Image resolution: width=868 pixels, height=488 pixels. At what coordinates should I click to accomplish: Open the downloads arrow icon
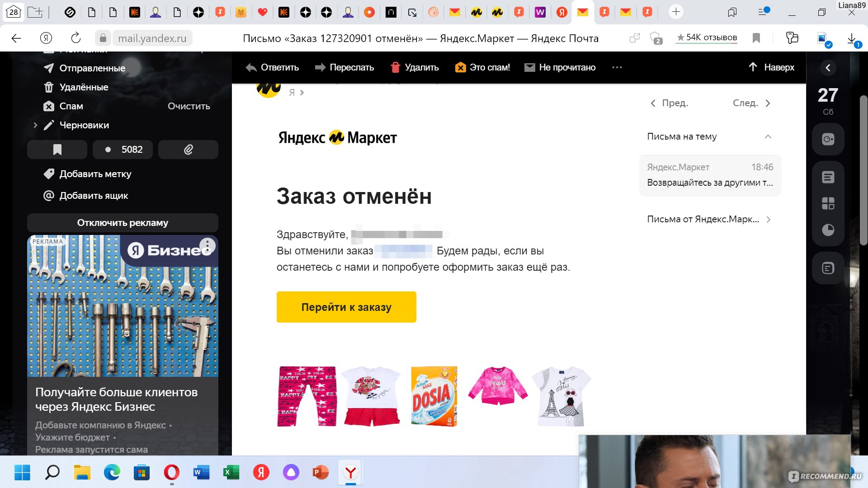tap(852, 38)
